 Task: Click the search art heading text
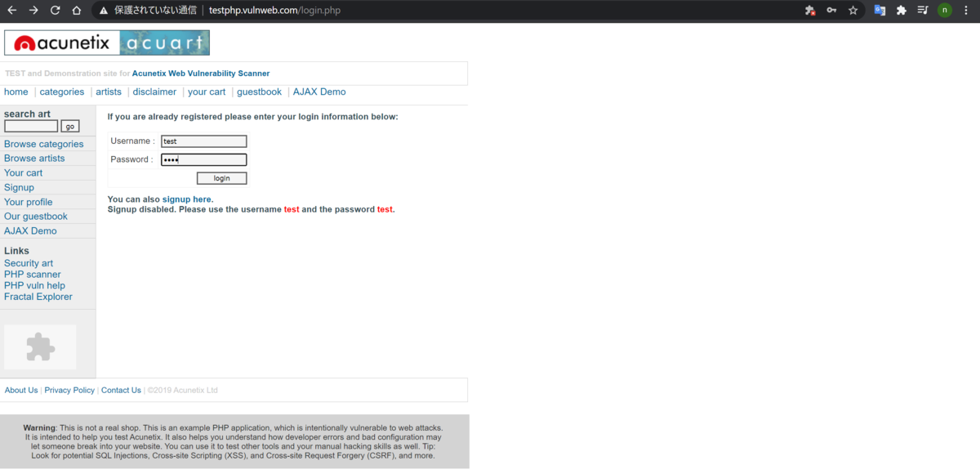(x=27, y=114)
